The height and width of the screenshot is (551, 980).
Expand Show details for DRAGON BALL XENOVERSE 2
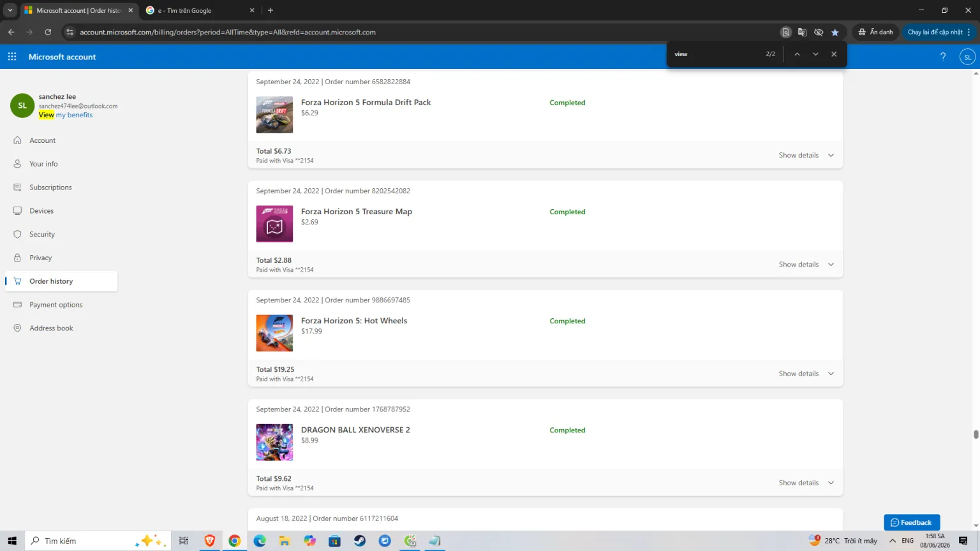pyautogui.click(x=806, y=483)
